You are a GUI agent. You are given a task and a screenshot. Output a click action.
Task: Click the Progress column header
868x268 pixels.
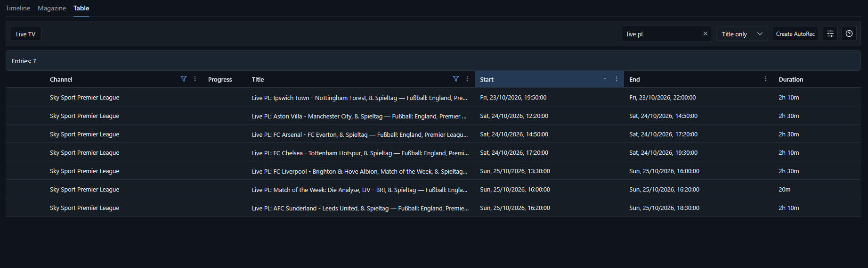click(x=220, y=79)
